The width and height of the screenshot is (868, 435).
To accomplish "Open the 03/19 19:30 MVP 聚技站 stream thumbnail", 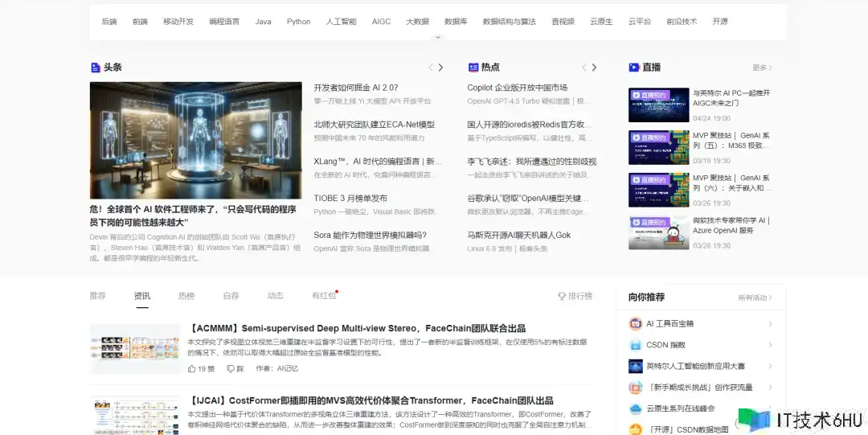I will click(659, 147).
